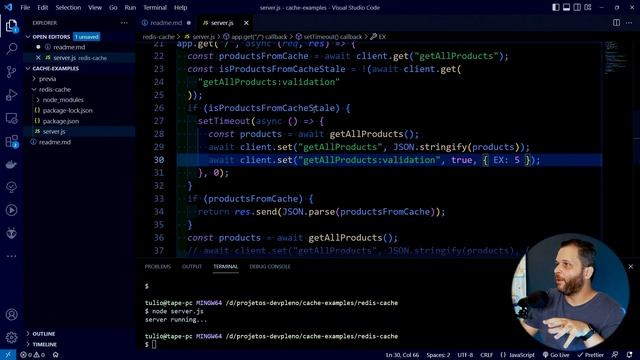Click the split editor right icon
Image resolution: width=640 pixels, height=360 pixels.
pyautogui.click(x=616, y=23)
